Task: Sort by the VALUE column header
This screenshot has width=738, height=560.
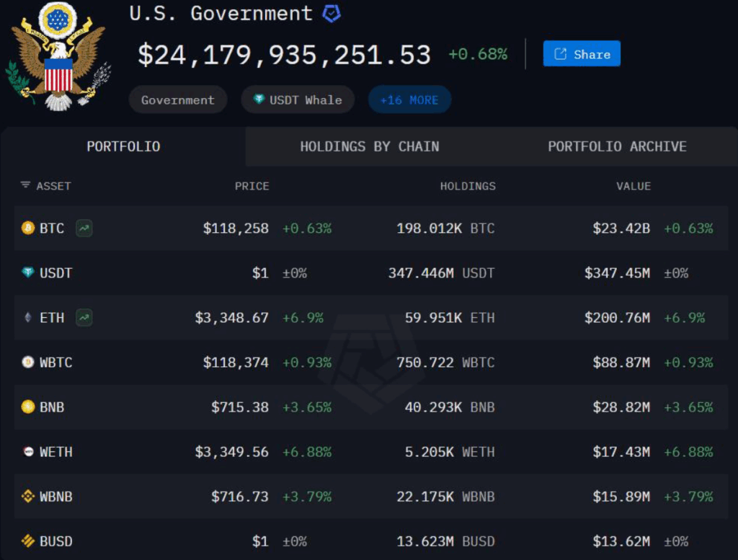Action: pyautogui.click(x=633, y=186)
